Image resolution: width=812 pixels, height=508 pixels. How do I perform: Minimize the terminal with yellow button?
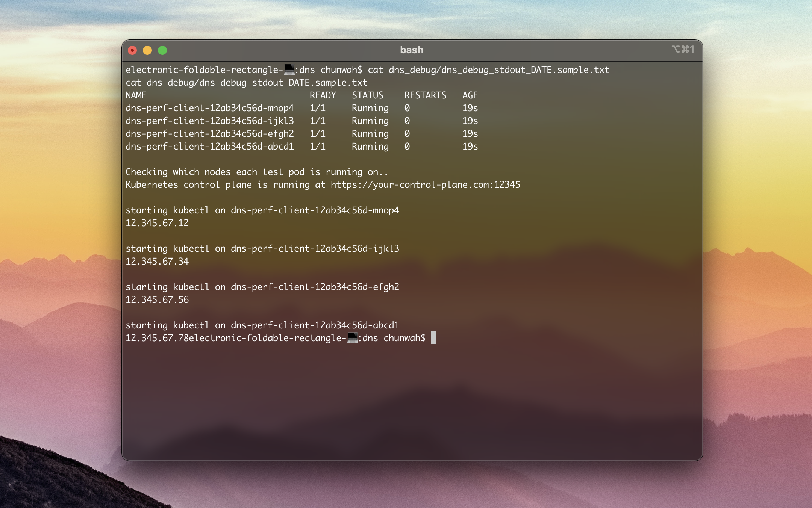(147, 50)
